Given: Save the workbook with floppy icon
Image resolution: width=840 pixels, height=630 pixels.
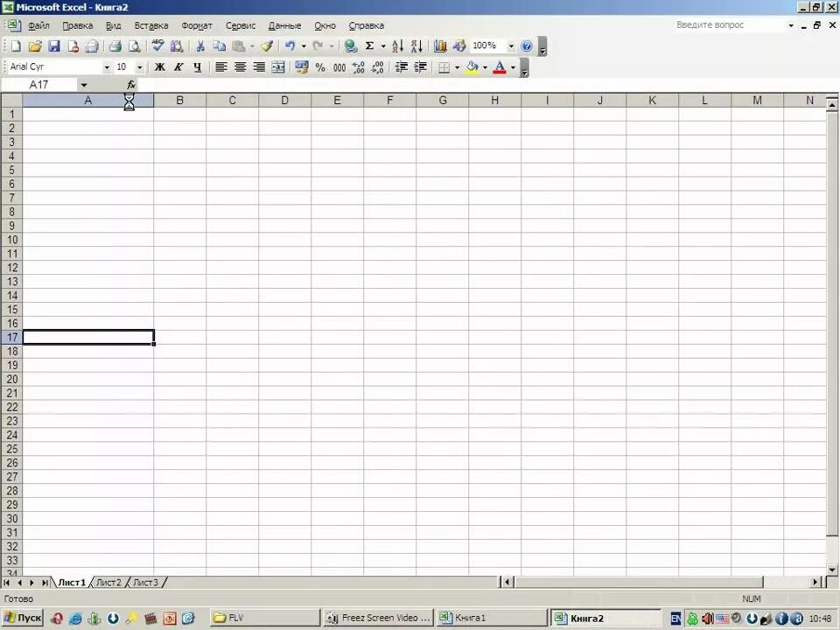Looking at the screenshot, I should [x=54, y=46].
